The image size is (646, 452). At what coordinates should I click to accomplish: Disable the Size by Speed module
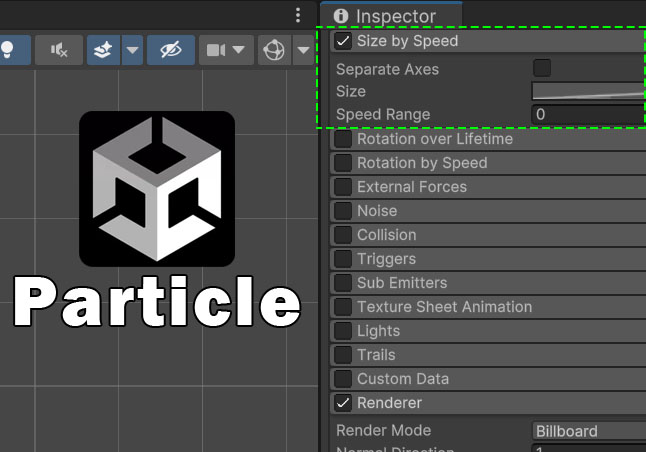click(x=343, y=41)
